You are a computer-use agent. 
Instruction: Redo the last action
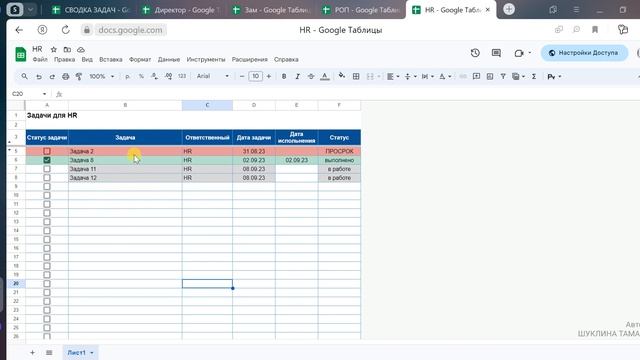point(52,76)
